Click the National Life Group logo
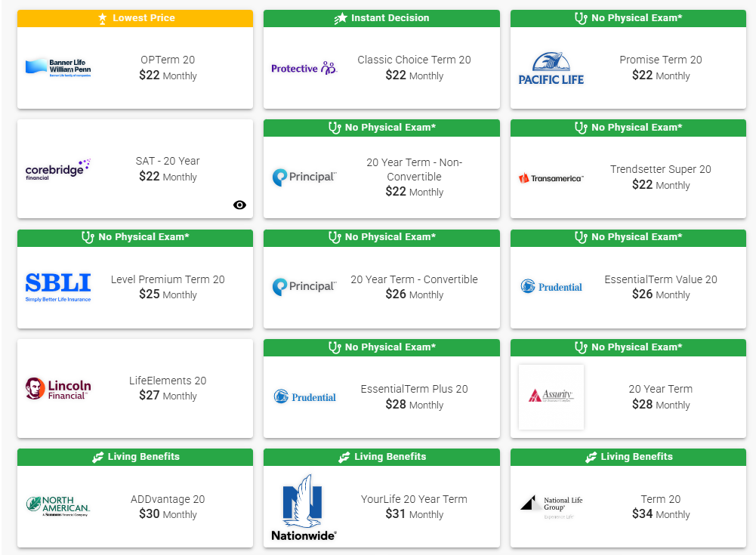The width and height of the screenshot is (756, 555). point(551,507)
